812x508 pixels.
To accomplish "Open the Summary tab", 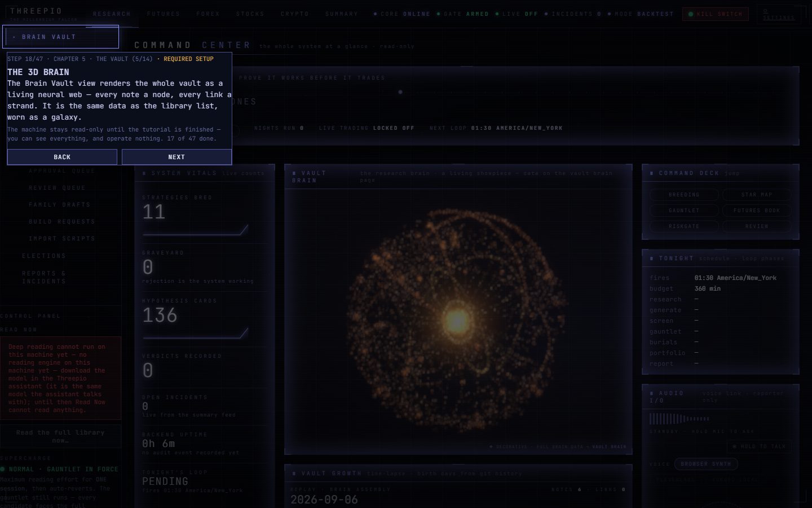I will coord(342,14).
